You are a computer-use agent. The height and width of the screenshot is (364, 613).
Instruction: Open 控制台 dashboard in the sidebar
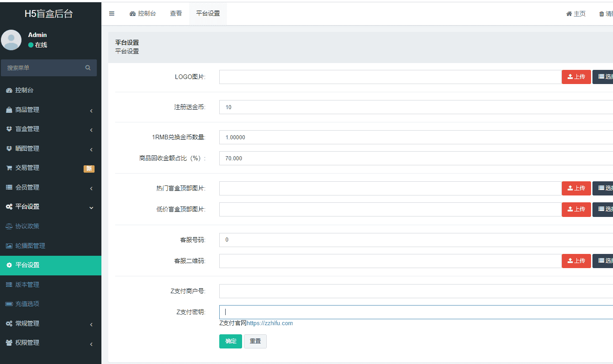(x=24, y=90)
